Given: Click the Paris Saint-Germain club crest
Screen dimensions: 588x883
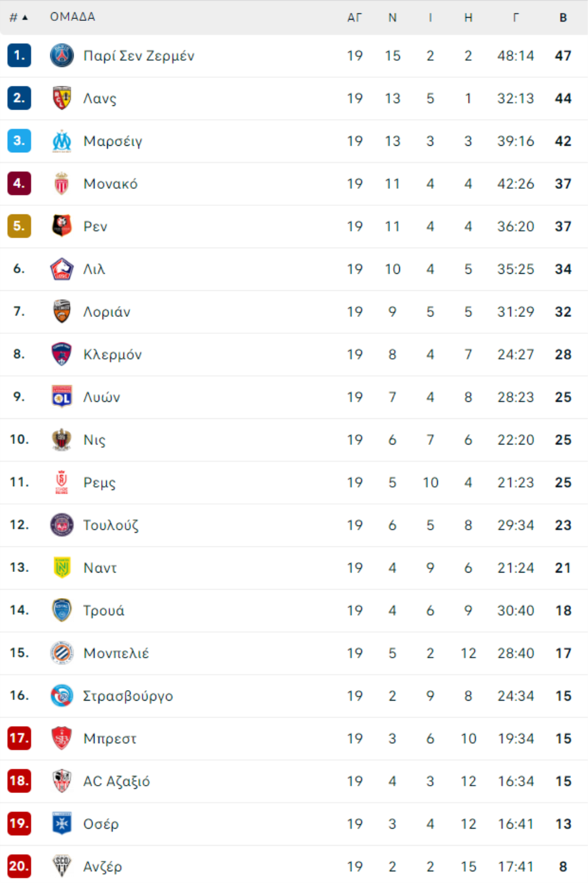Looking at the screenshot, I should [62, 56].
